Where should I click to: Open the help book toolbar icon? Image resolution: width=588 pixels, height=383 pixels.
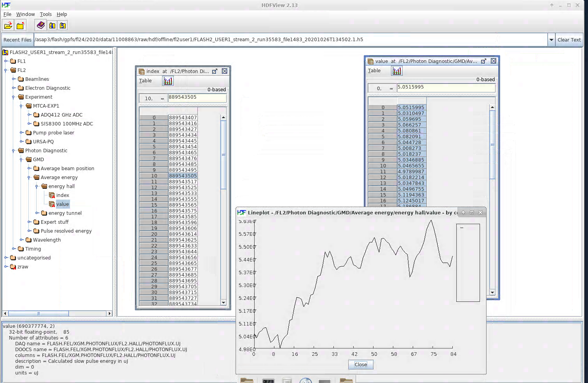pos(41,26)
